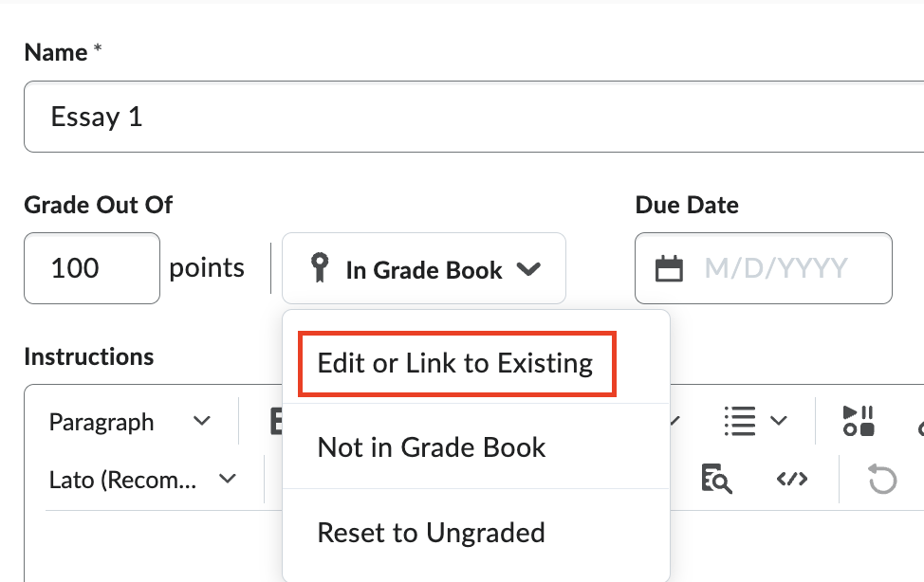Select the Insert Stuff media icon
Screen dimensions: 924x582
click(859, 421)
